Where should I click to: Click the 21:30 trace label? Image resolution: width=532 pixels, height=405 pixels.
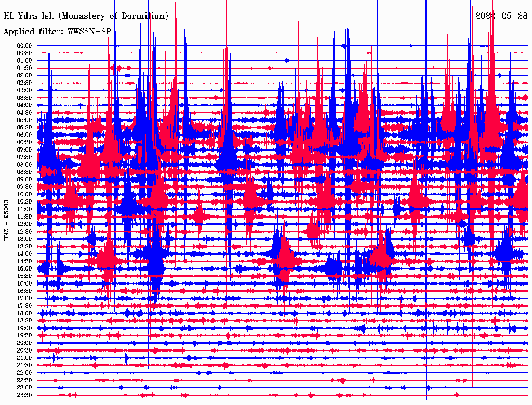click(24, 366)
